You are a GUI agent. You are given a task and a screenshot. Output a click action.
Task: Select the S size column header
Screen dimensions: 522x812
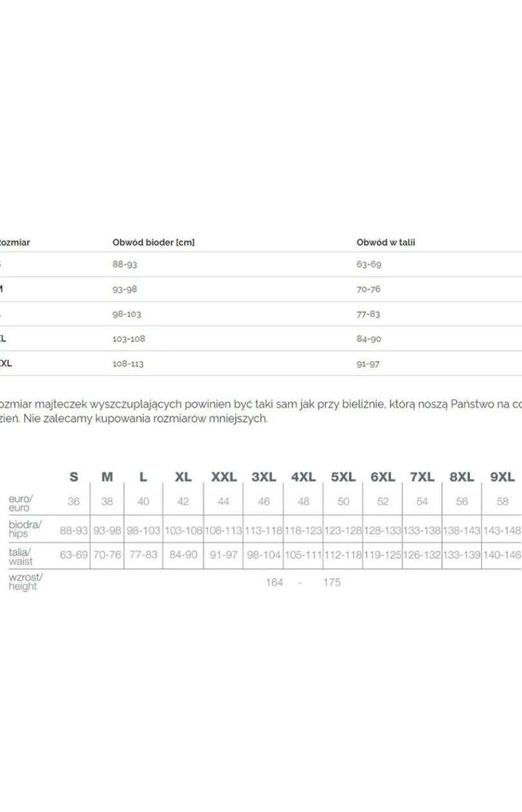tap(73, 477)
